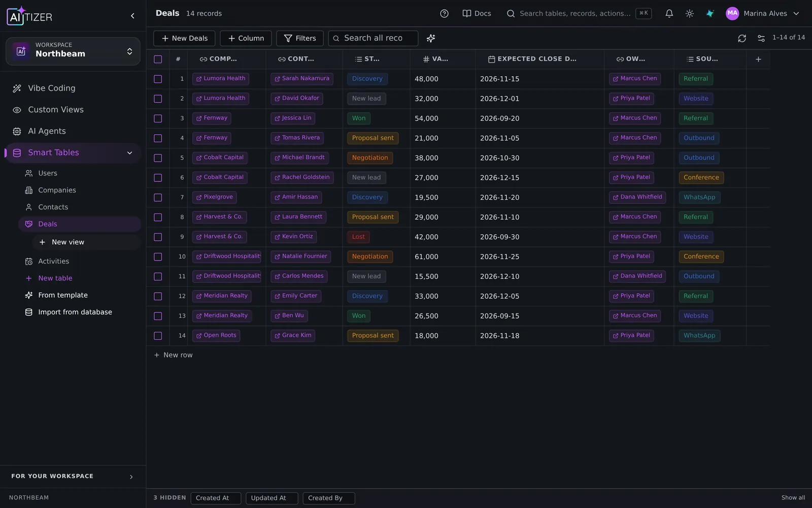This screenshot has height=508, width=812.
Task: Tick the select-all header checkbox
Action: 158,59
